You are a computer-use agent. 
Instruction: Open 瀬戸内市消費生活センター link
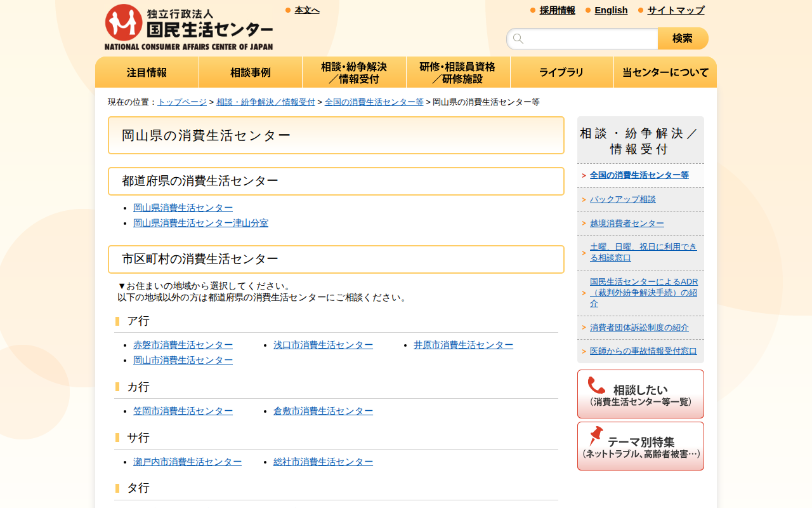(187, 462)
